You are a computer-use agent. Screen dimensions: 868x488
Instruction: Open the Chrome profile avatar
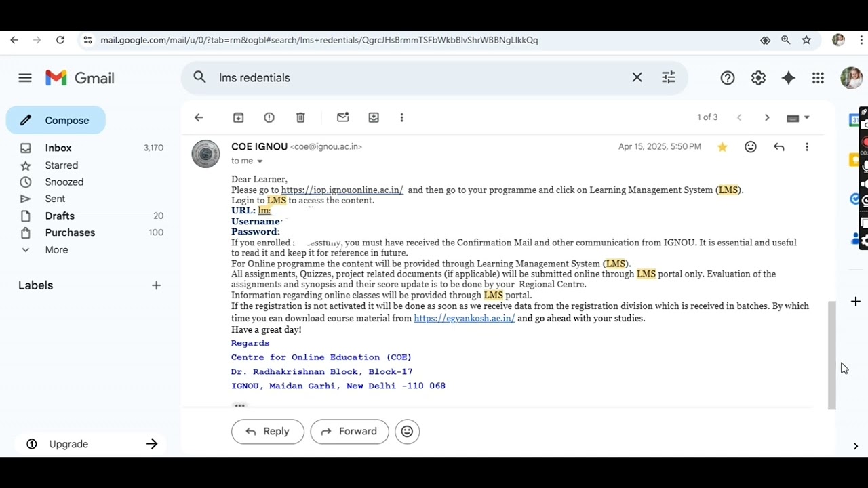[x=839, y=40]
